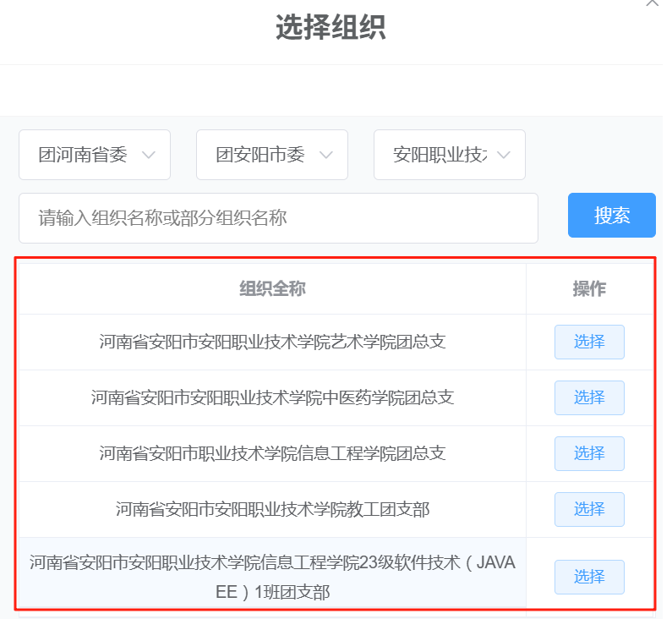Click 选择 for 信息工程学院团总支
This screenshot has width=672, height=619.
point(589,454)
